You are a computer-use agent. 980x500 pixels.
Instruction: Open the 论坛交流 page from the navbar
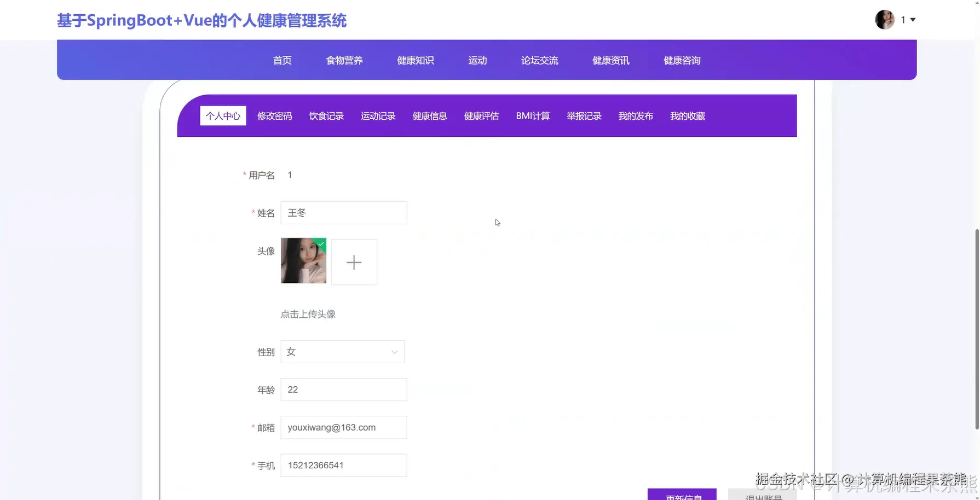click(539, 60)
